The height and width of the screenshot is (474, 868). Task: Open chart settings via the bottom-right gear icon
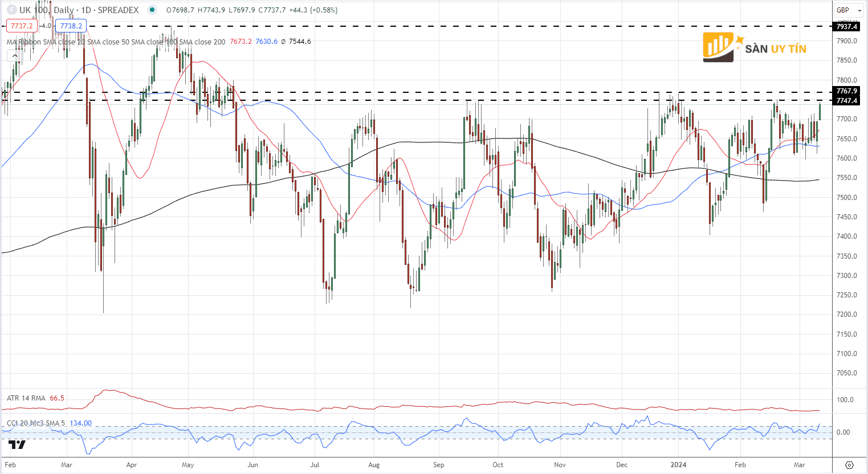tap(849, 465)
